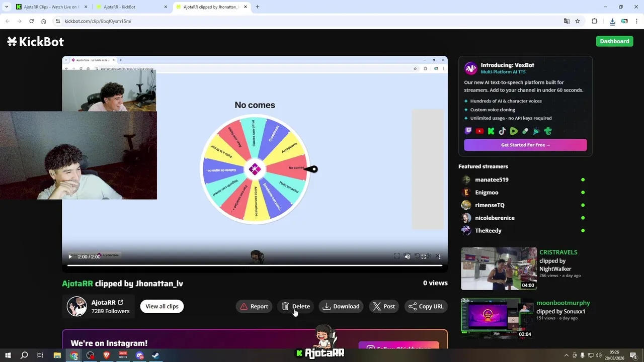Click the KickBot logo
Viewport: 644px width, 362px height.
(x=35, y=41)
